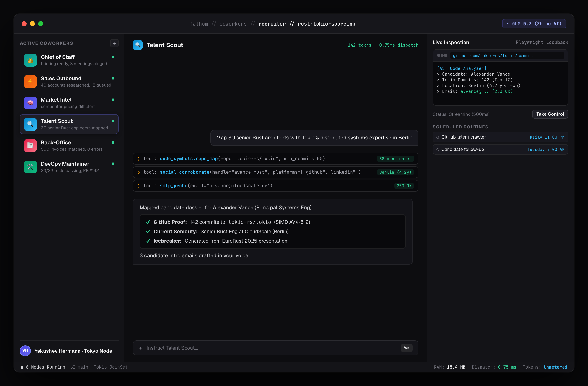
Task: Open Sales Outbound coworker
Action: [x=69, y=82]
